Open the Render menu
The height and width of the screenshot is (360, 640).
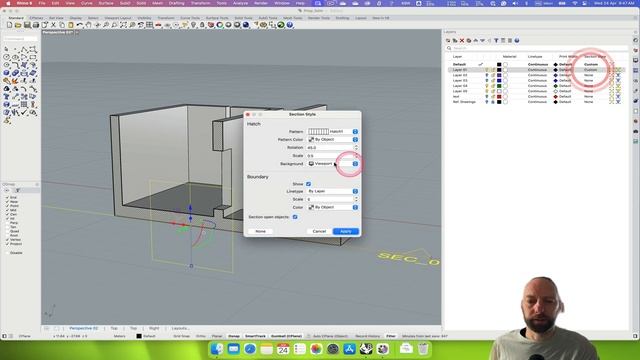(261, 3)
